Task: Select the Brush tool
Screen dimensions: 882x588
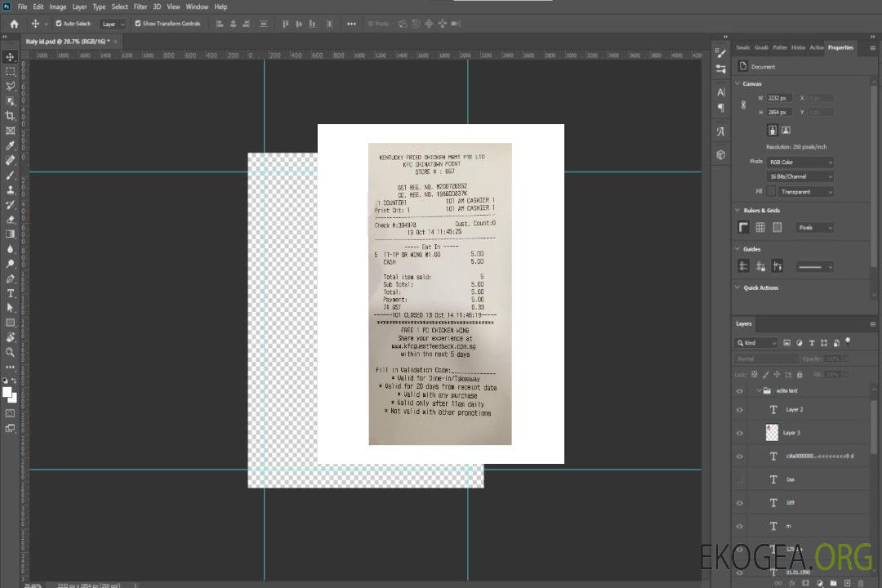Action: [10, 176]
